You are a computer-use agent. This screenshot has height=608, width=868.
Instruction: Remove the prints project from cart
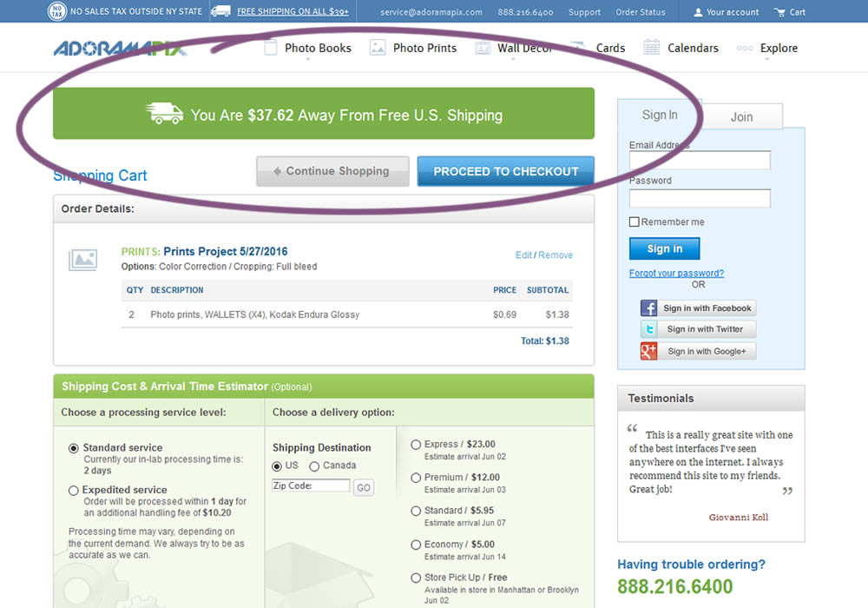[556, 255]
